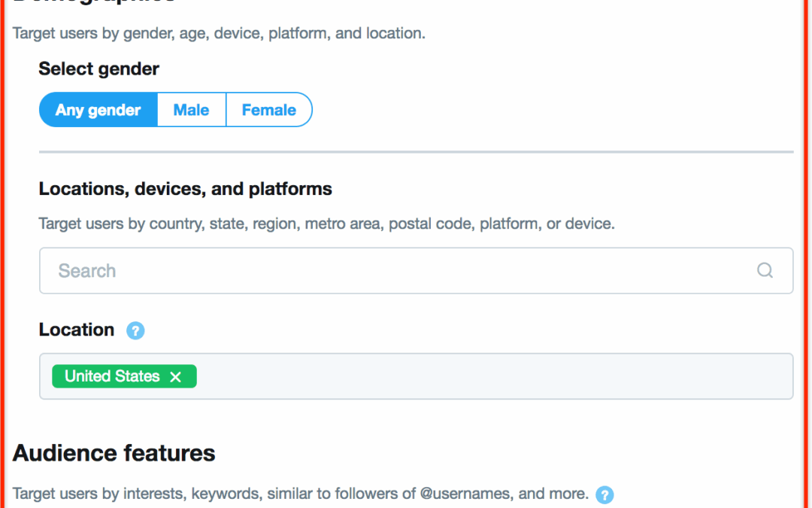
Task: Choose Male gender targeting
Action: click(x=192, y=110)
